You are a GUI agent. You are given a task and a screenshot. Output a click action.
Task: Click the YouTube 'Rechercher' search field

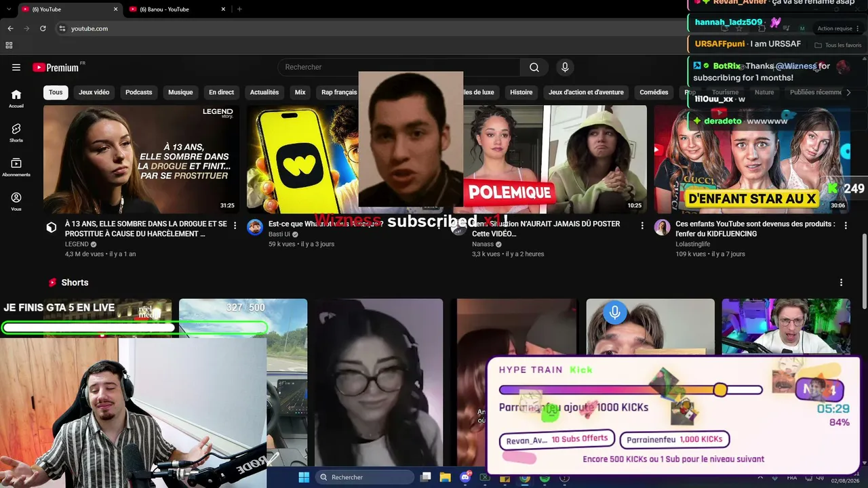point(399,67)
